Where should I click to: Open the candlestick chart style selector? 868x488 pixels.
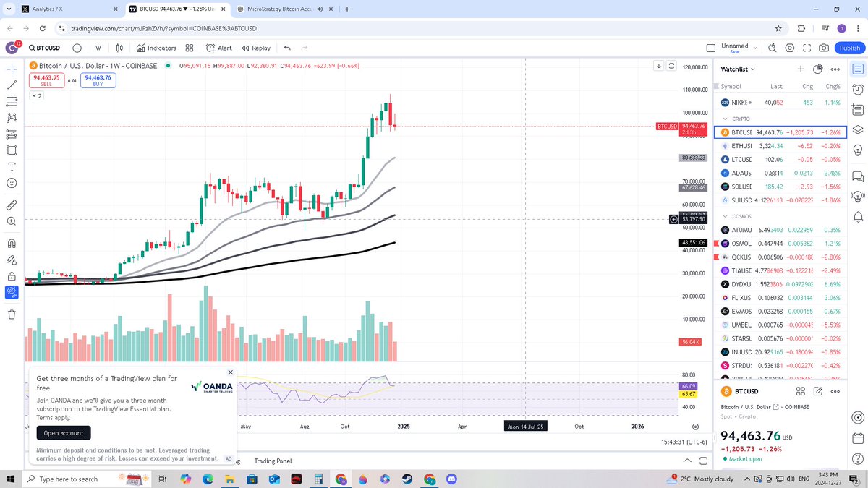(120, 48)
